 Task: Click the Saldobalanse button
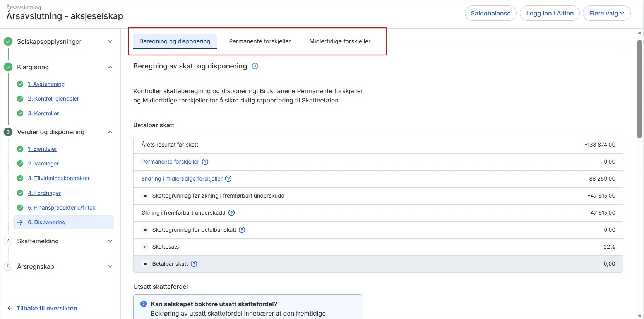pyautogui.click(x=490, y=13)
